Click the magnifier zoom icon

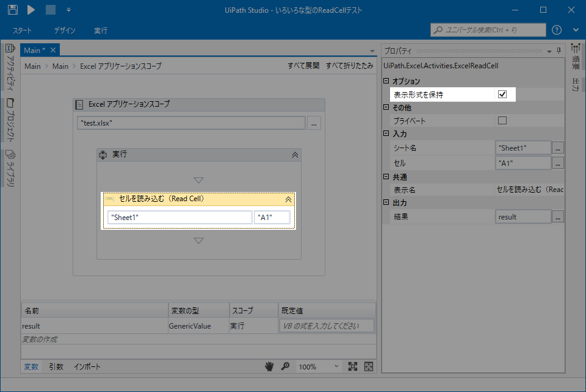click(285, 366)
